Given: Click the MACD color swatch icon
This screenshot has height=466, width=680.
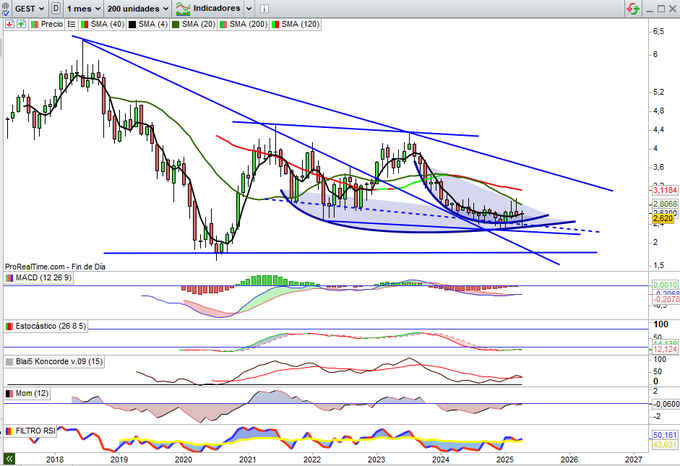Looking at the screenshot, I should (x=10, y=277).
